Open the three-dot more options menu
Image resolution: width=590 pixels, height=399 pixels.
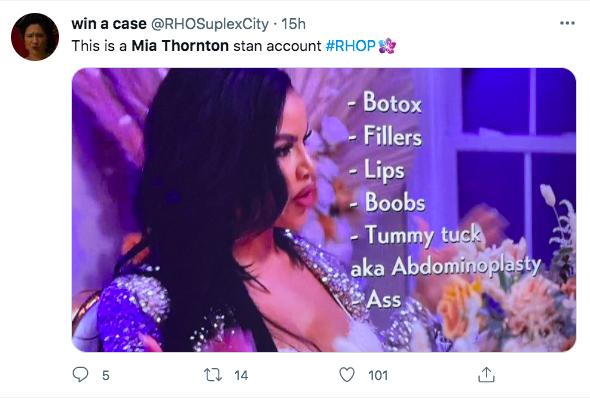tap(567, 23)
